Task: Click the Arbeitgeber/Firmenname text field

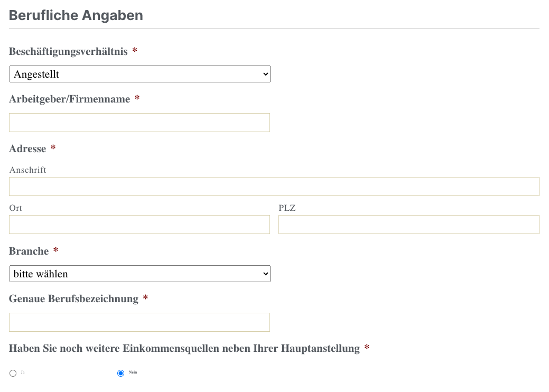Action: (x=139, y=123)
